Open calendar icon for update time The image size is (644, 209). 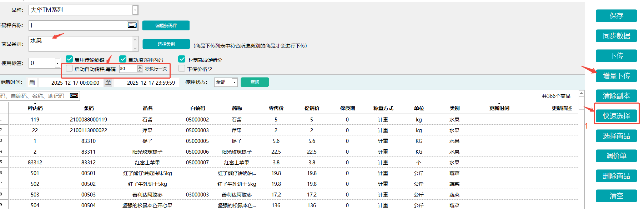pyautogui.click(x=32, y=83)
